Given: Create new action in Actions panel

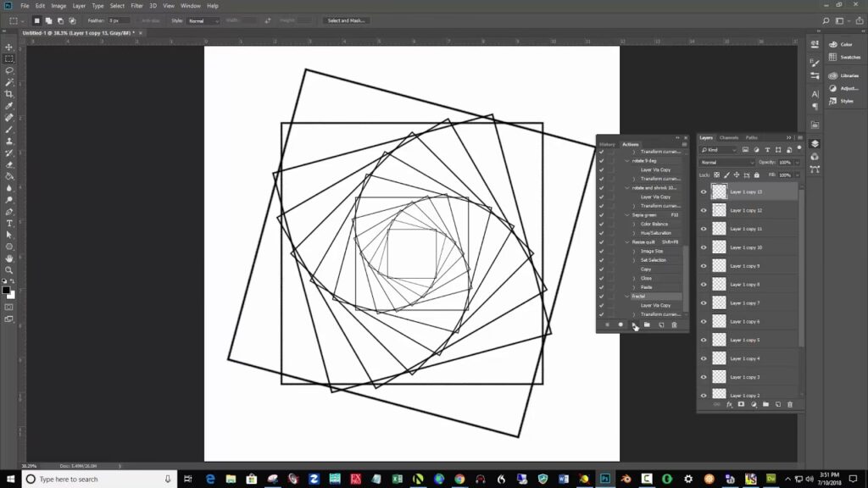Looking at the screenshot, I should [660, 324].
